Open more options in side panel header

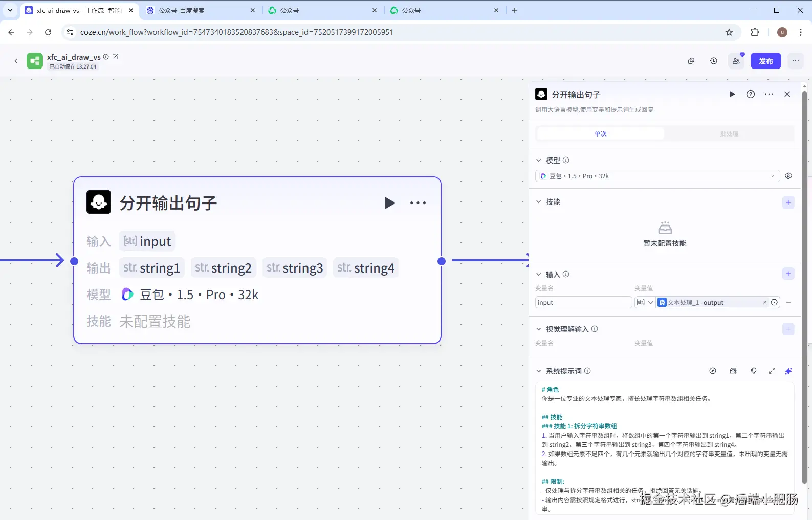pos(769,94)
